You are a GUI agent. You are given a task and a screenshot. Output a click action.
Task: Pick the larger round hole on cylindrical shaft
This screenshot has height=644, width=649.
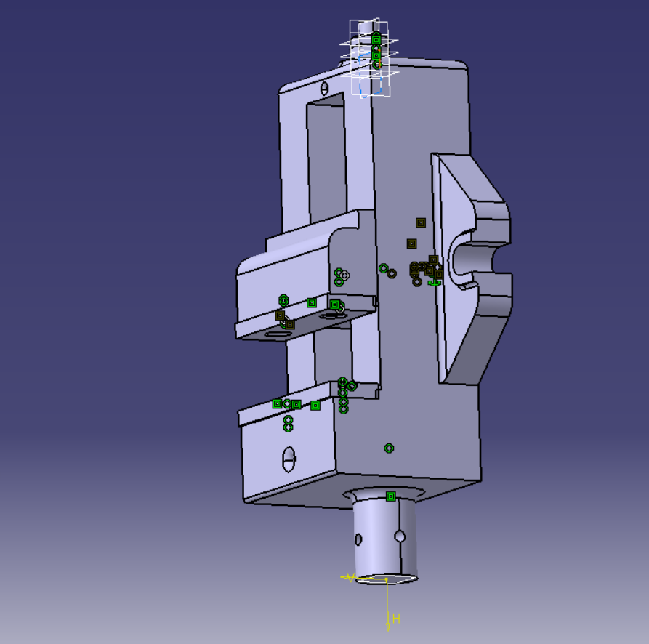(x=400, y=536)
